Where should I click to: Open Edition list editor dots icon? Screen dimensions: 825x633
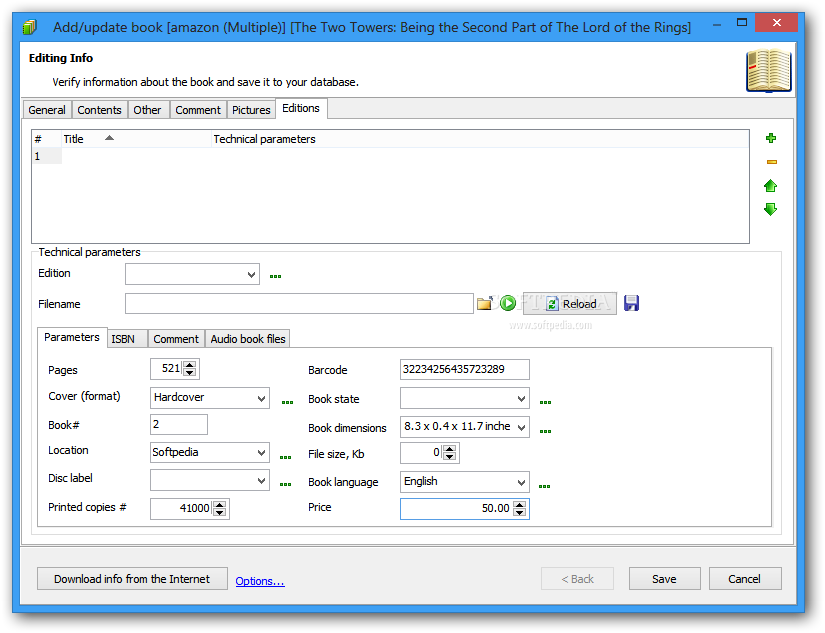pos(275,276)
